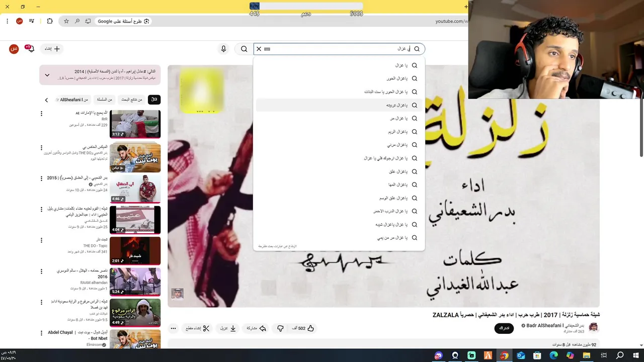Image resolution: width=644 pixels, height=362 pixels.
Task: Open File Explorer from the taskbar
Action: pyautogui.click(x=587, y=355)
